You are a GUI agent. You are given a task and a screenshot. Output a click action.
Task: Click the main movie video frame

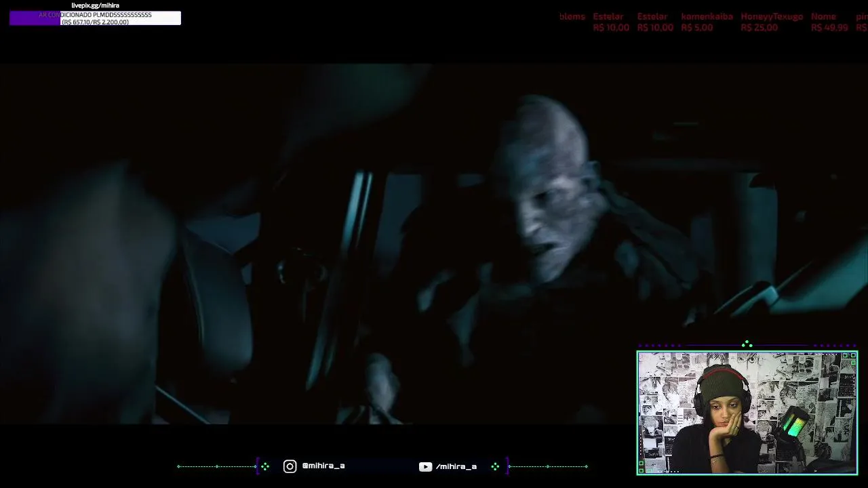coord(434,244)
